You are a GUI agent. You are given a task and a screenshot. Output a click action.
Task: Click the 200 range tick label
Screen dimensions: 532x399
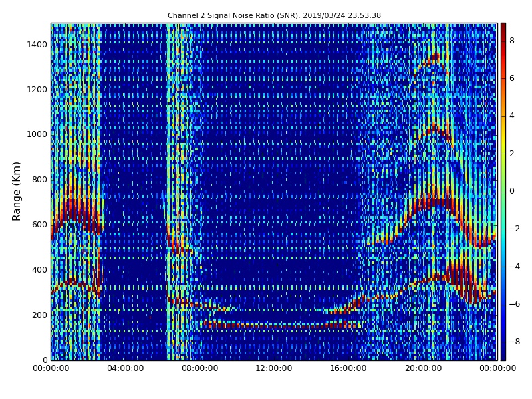pyautogui.click(x=39, y=315)
